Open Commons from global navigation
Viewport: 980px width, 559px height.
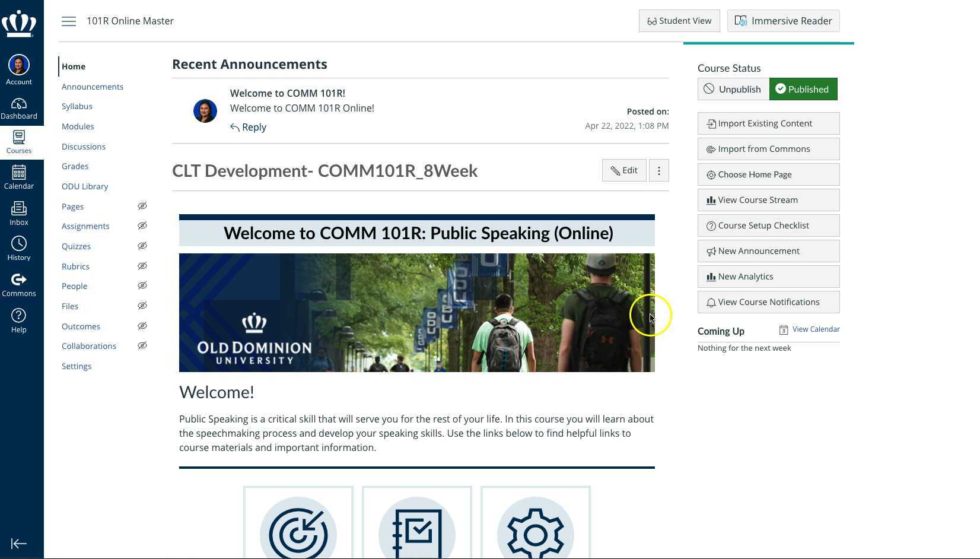coord(19,285)
